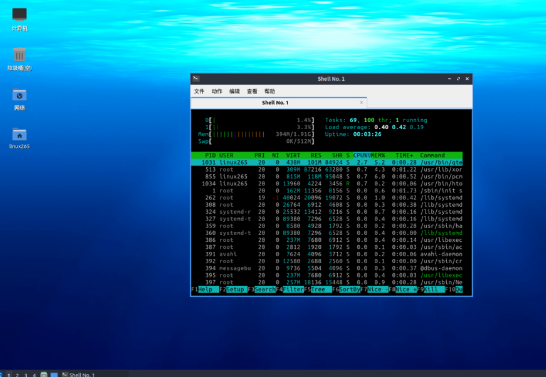Click the Tasks summary line

[x=376, y=120]
